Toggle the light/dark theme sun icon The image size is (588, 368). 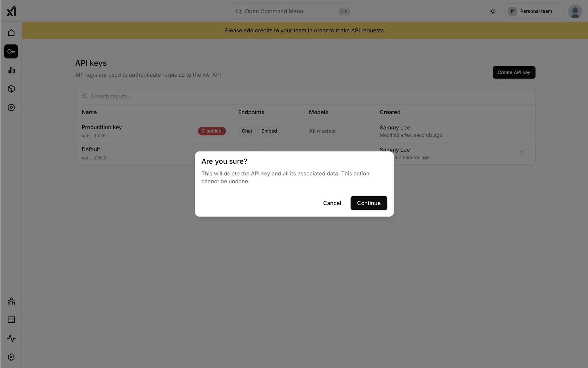coord(492,11)
